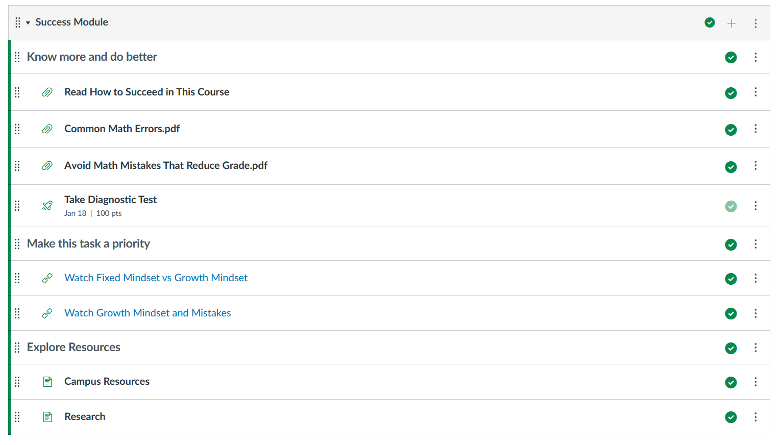Open Watch Fixed Mindset vs Growth Mindset link

(156, 277)
